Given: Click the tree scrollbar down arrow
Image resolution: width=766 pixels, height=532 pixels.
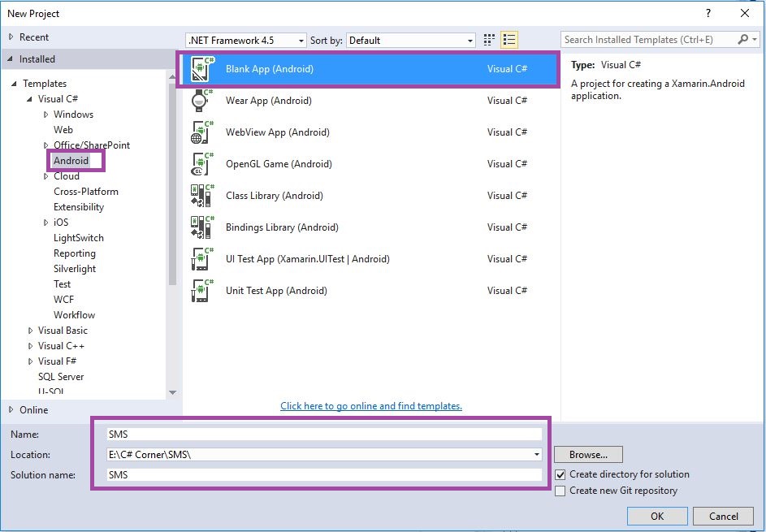Looking at the screenshot, I should point(172,392).
